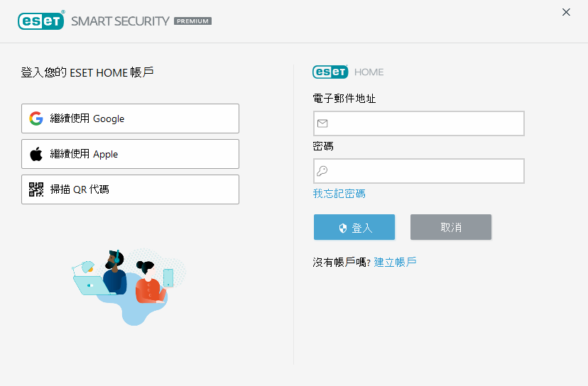Click the envelope icon in email field
The width and height of the screenshot is (588, 386).
[x=322, y=123]
